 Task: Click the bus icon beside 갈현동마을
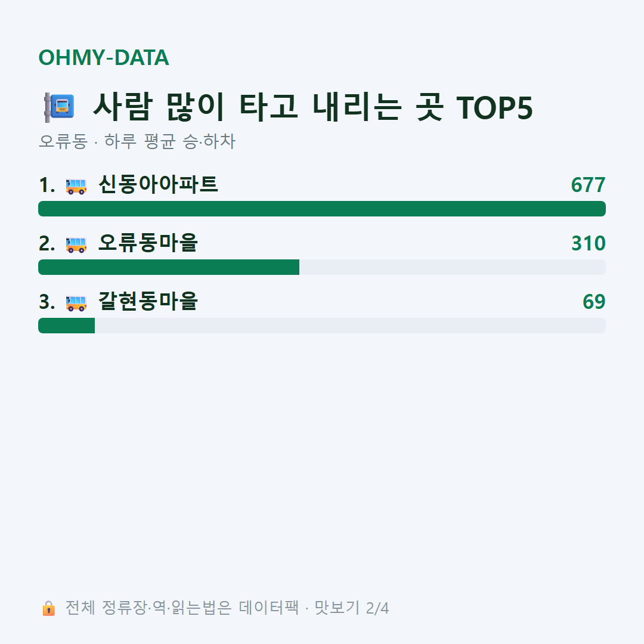[76, 303]
